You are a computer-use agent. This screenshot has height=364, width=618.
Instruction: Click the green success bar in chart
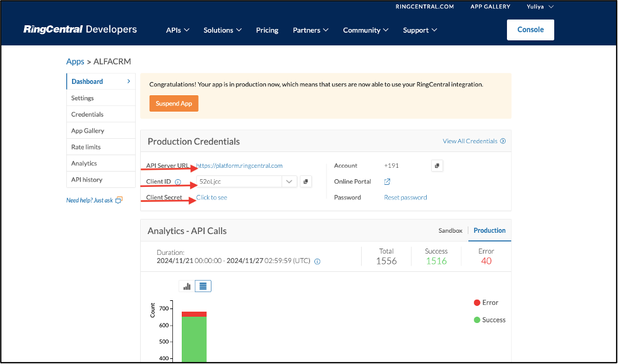pyautogui.click(x=194, y=339)
